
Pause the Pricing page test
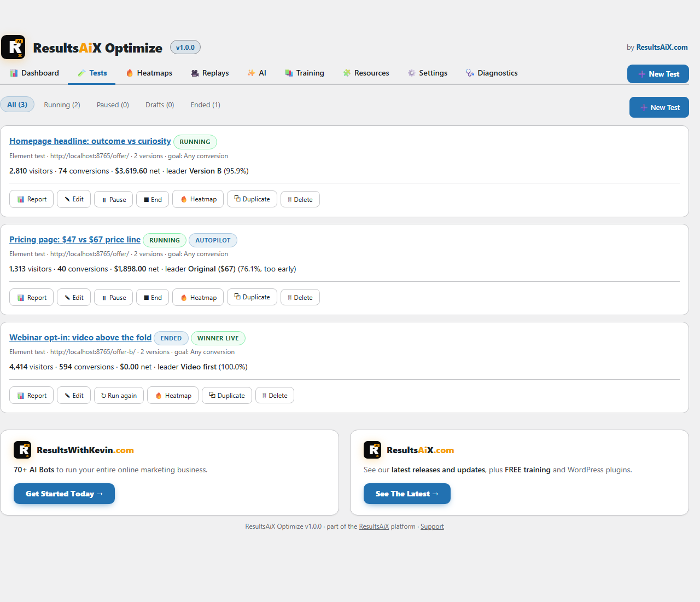(x=113, y=297)
